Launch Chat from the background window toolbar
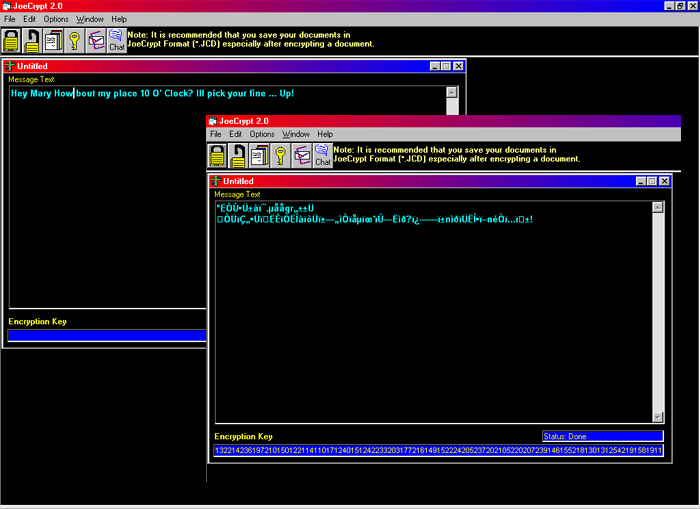 pos(116,41)
